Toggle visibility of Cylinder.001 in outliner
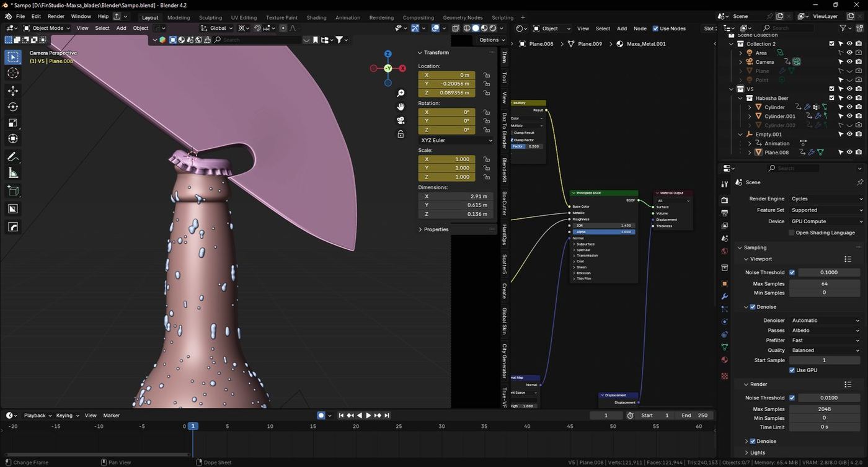 tap(849, 116)
